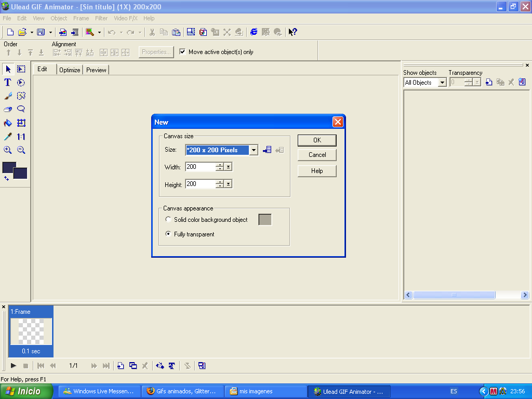The image size is (532, 399).
Task: Click OK in the New dialog
Action: pyautogui.click(x=317, y=140)
